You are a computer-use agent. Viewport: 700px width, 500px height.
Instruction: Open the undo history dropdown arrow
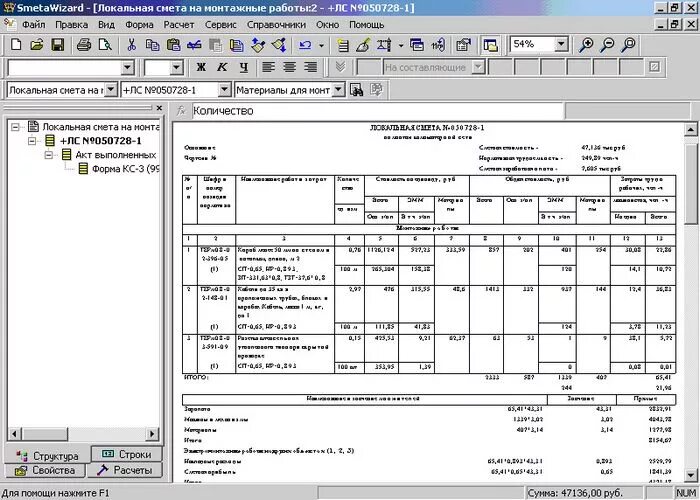(321, 45)
